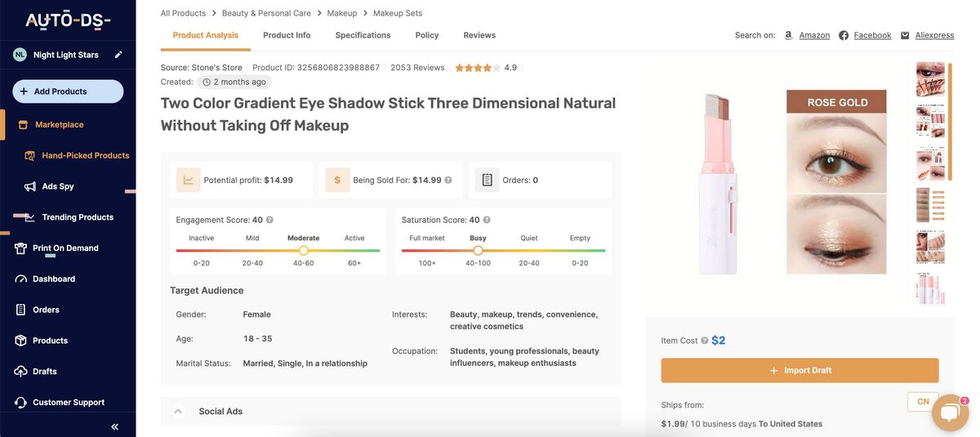Click the CN ships-from button
This screenshot has height=437, width=980.
click(923, 402)
